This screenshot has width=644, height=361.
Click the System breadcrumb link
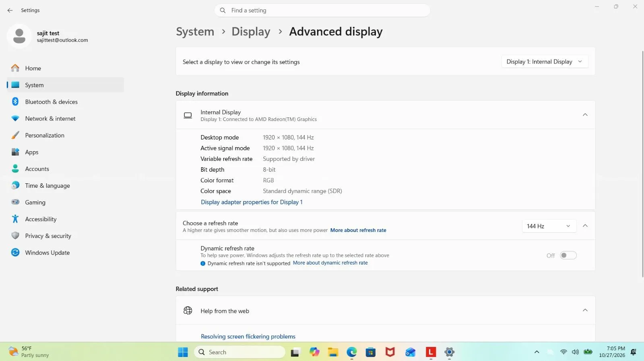195,32
